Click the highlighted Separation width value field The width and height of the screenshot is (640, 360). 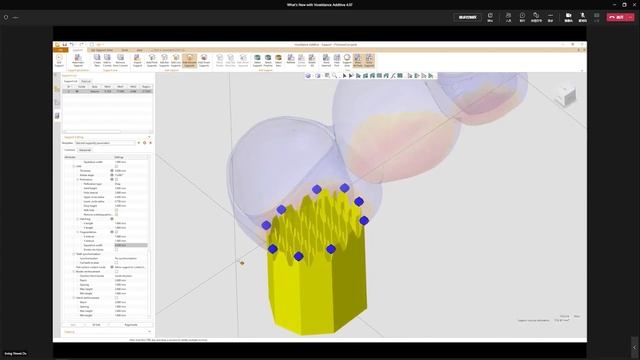point(131,245)
